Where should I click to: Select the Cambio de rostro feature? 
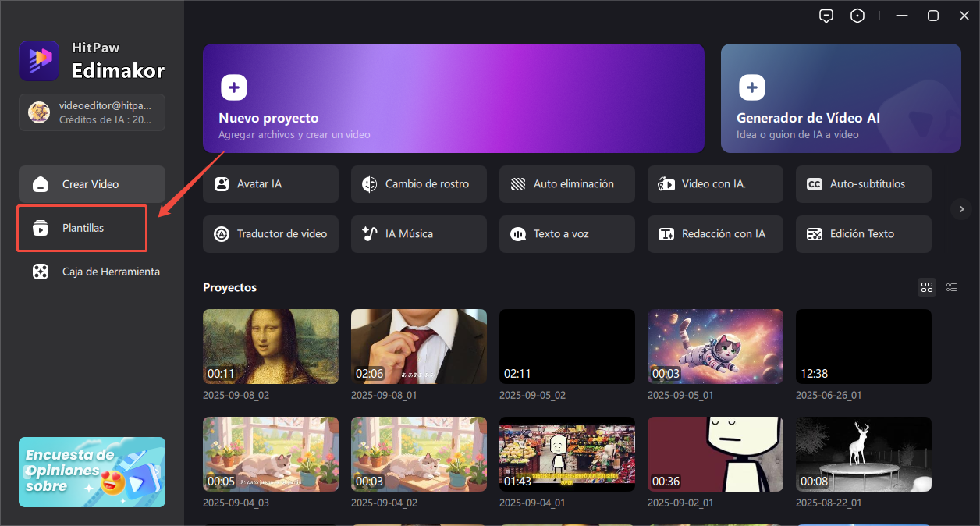pyautogui.click(x=418, y=183)
